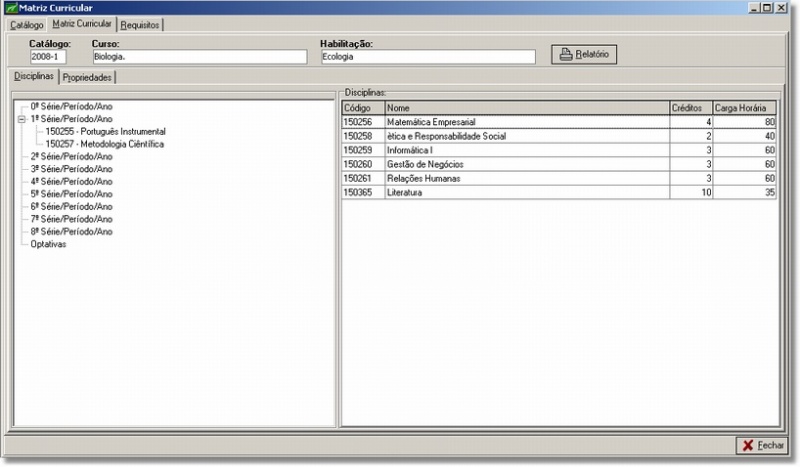Select the Optativas tree item

[49, 244]
